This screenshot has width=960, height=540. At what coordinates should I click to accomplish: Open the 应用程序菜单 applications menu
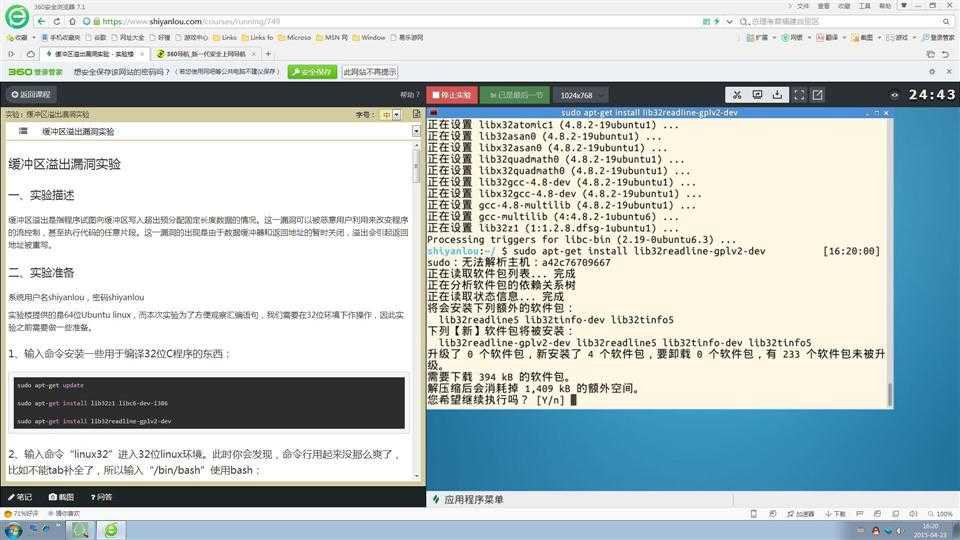[x=468, y=500]
